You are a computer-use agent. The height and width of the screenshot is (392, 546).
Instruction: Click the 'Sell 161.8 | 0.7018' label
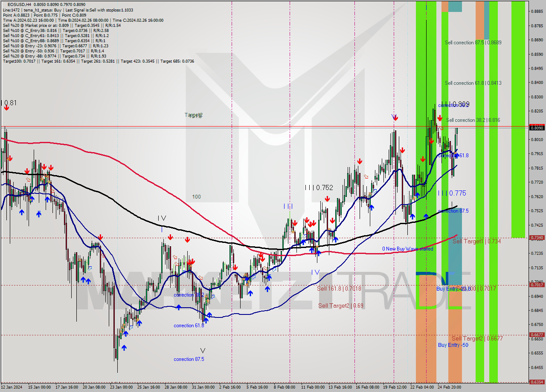click(x=339, y=288)
